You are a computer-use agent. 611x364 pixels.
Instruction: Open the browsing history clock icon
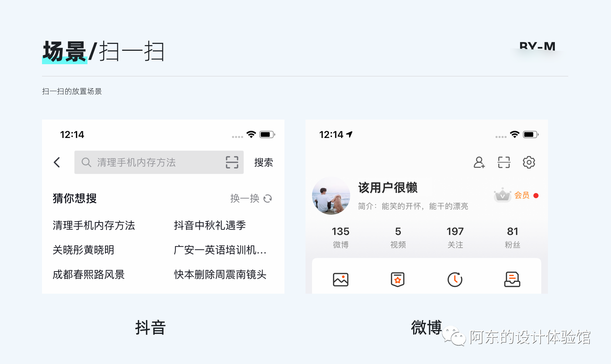click(x=455, y=280)
